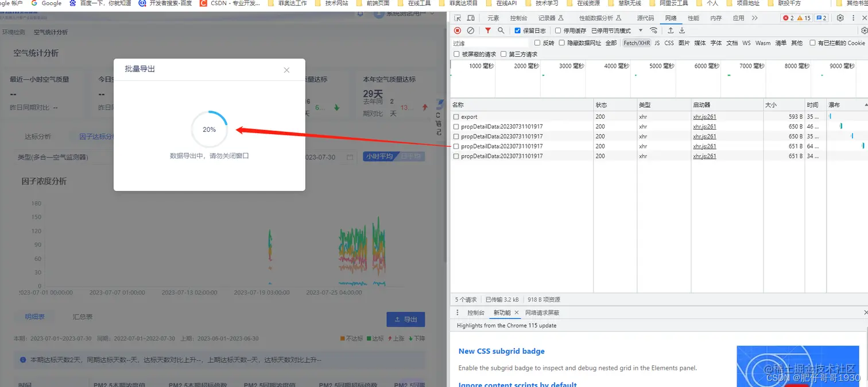The height and width of the screenshot is (387, 868).
Task: Close the 新功能 drawer tab with its X
Action: pyautogui.click(x=517, y=312)
